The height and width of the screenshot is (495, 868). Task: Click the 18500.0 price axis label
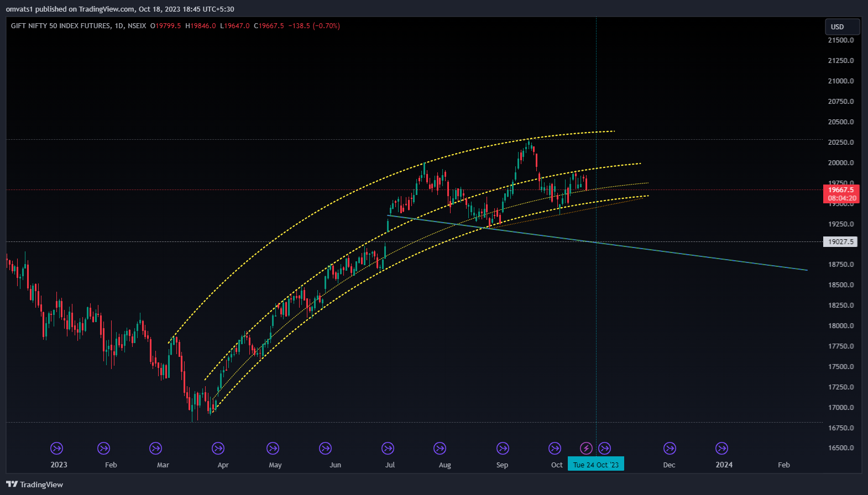840,285
